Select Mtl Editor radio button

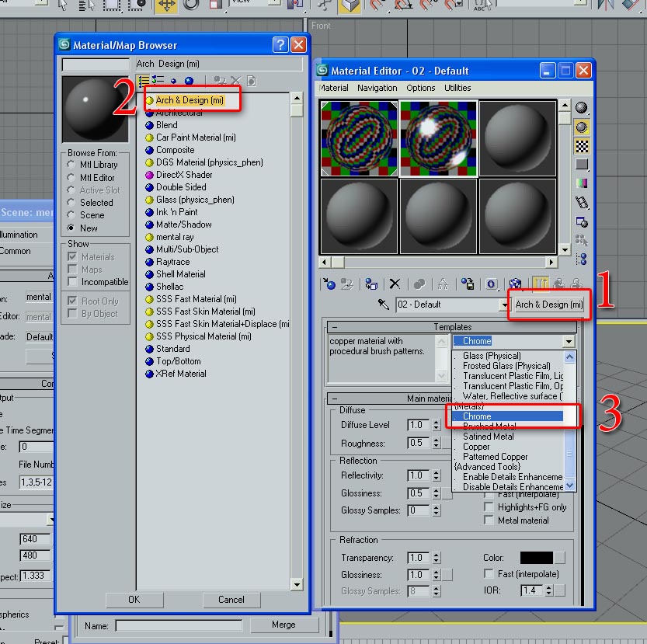[71, 178]
